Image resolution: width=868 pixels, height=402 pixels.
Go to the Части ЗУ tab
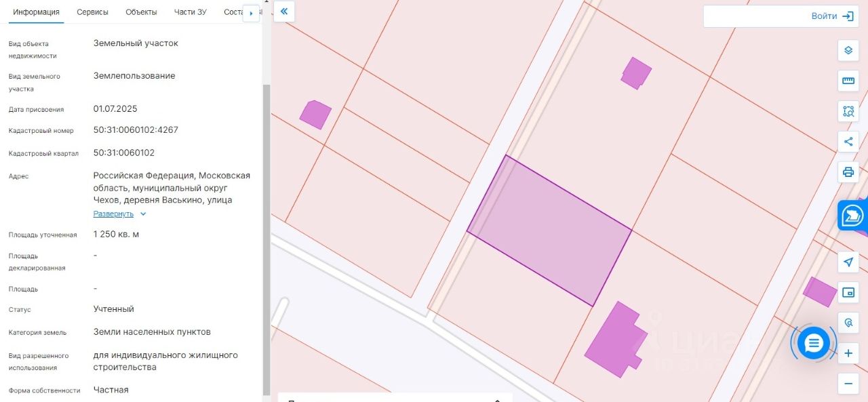pyautogui.click(x=190, y=12)
